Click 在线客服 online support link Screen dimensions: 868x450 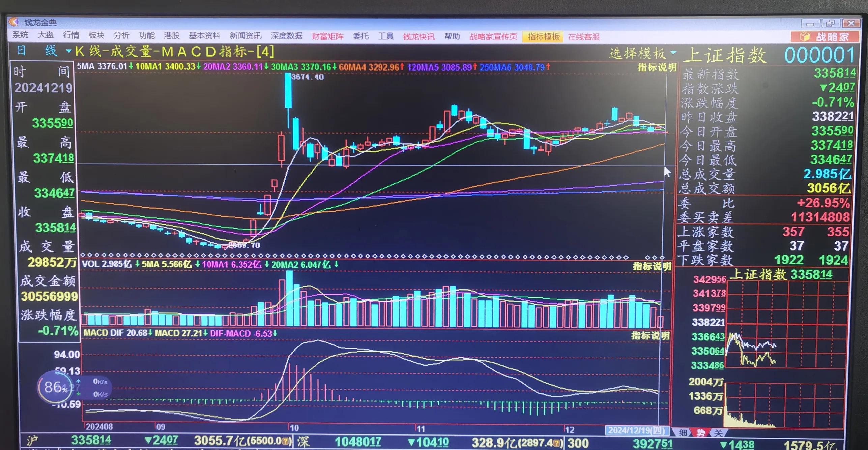584,37
